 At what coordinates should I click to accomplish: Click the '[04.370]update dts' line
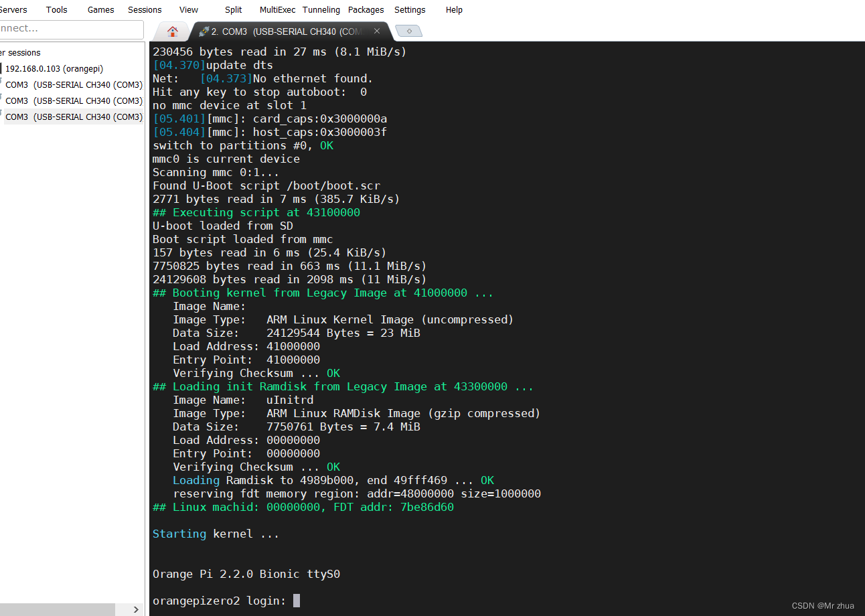(212, 65)
